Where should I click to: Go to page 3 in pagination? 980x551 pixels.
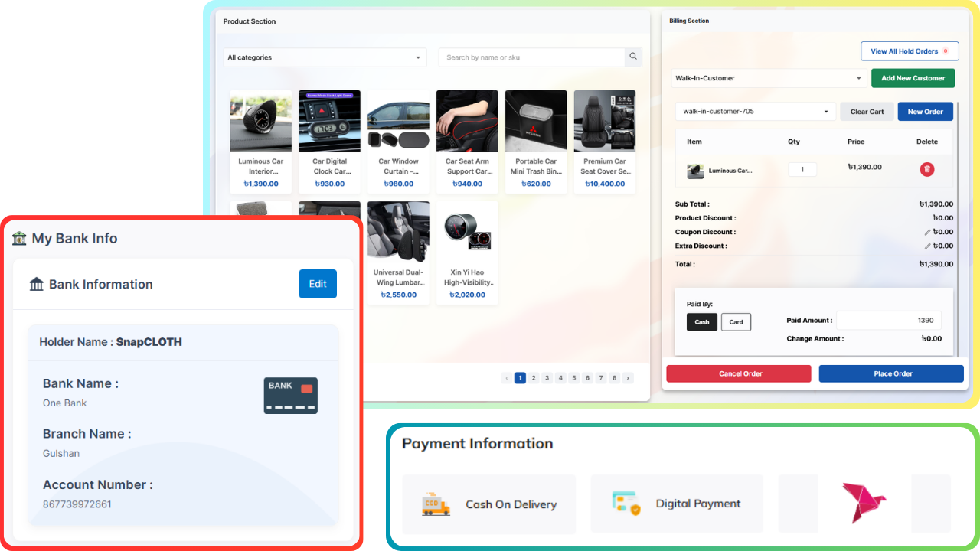[x=547, y=378]
